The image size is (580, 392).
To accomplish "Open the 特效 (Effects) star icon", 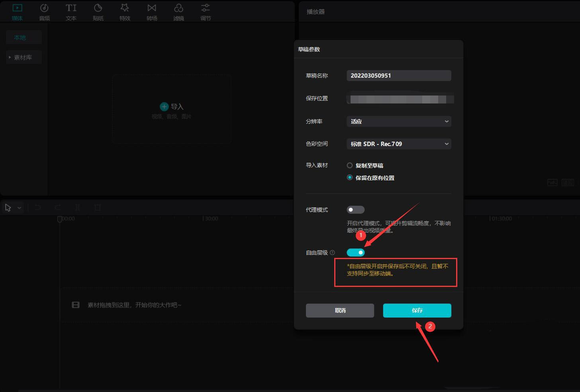I will coord(125,9).
